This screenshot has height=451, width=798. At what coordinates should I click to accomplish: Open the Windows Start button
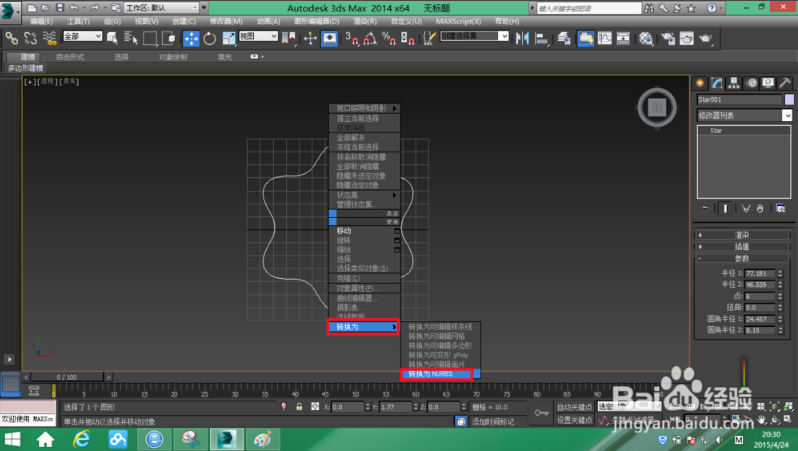coord(13,439)
